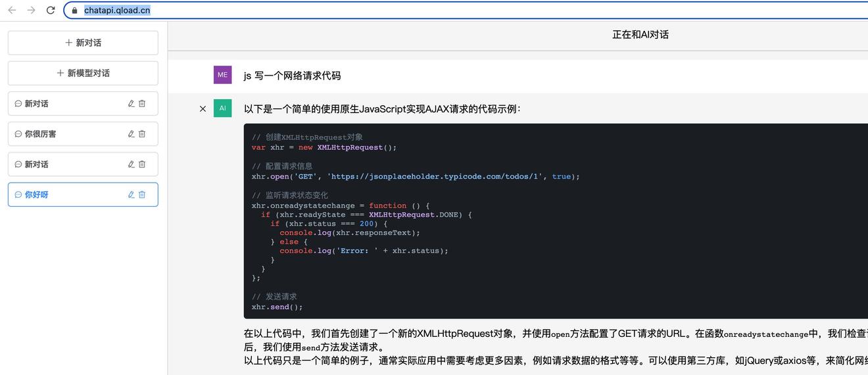Open the 你很厉害 conversation

(x=41, y=134)
